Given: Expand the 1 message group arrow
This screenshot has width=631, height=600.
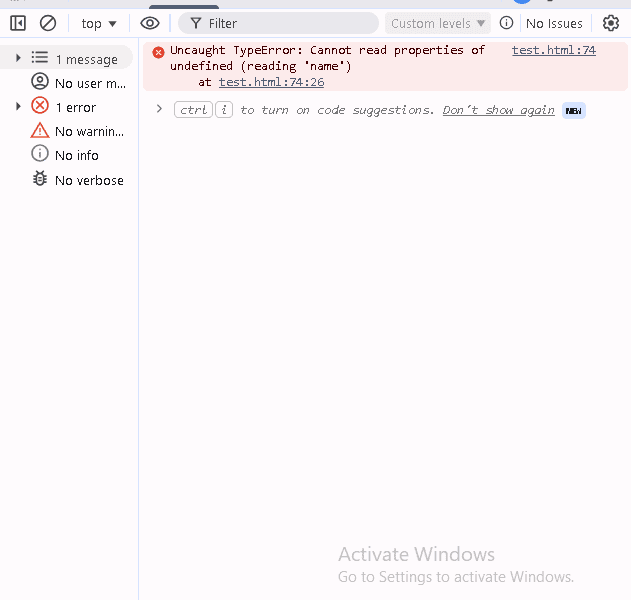Looking at the screenshot, I should [18, 59].
